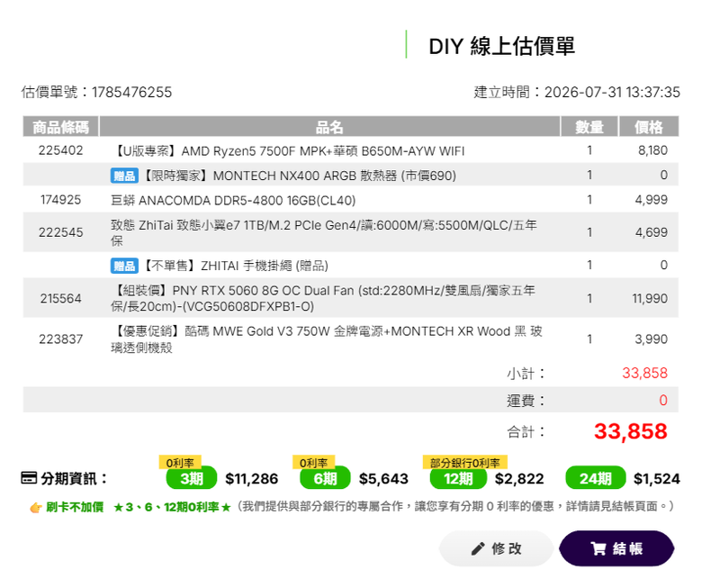Click the DIY 線上估價單 title

(502, 46)
